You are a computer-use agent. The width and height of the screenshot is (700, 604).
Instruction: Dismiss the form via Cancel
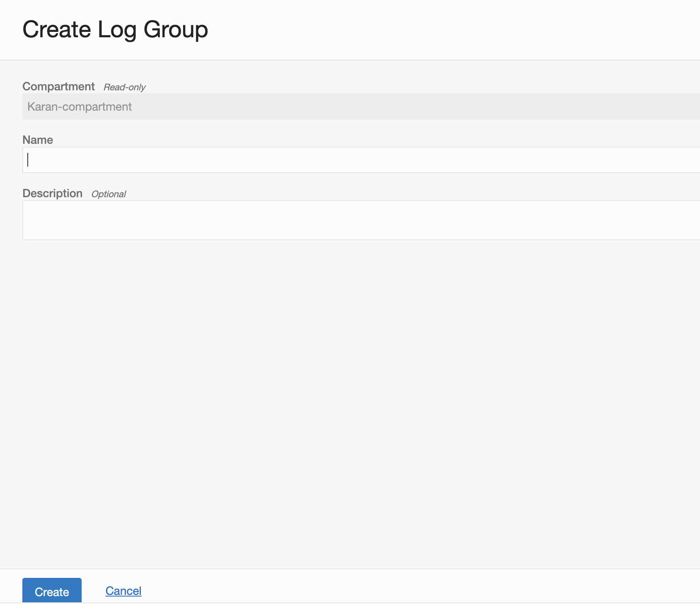tap(123, 591)
